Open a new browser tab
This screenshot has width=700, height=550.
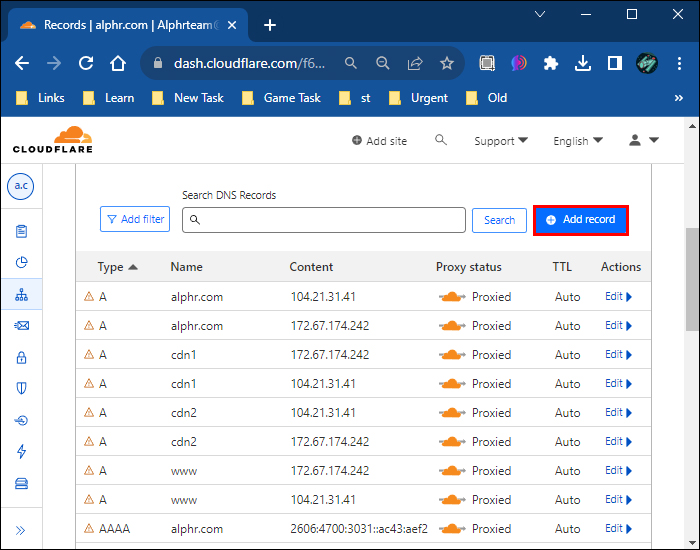[270, 25]
